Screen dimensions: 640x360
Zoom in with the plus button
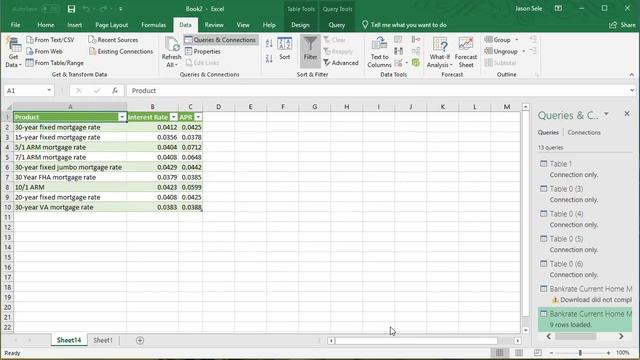608,353
